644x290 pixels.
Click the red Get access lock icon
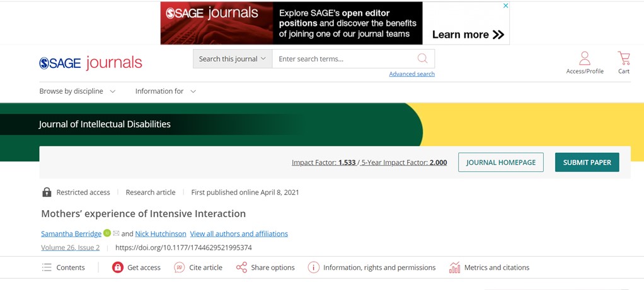click(117, 267)
